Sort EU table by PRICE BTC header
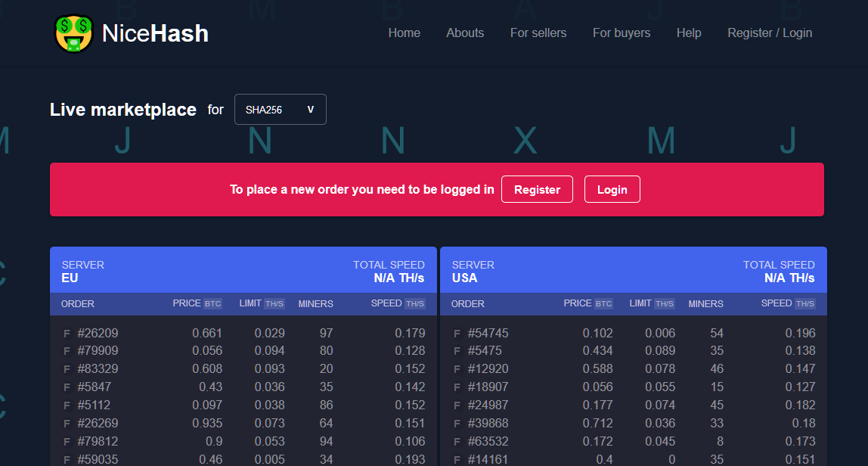The width and height of the screenshot is (868, 466). coord(197,303)
